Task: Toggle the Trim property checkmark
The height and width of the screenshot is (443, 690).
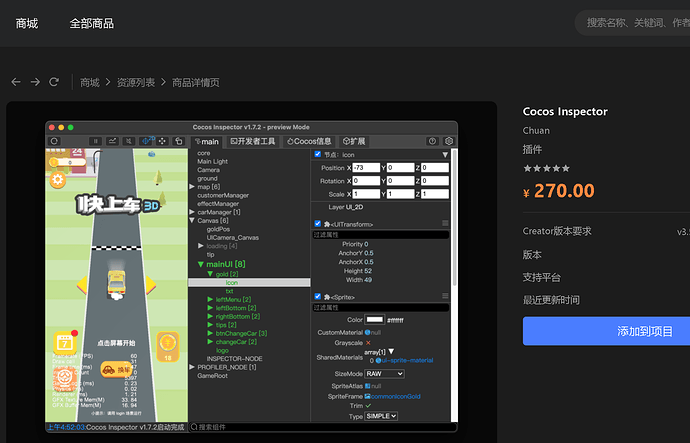Action: tap(368, 406)
